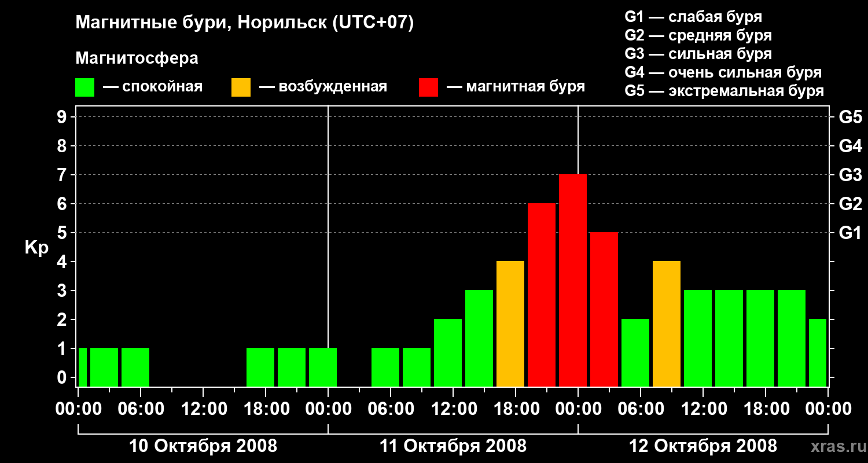868x463 pixels.
Task: Click the 'G2 — средняя буря' line
Action: pyautogui.click(x=698, y=35)
